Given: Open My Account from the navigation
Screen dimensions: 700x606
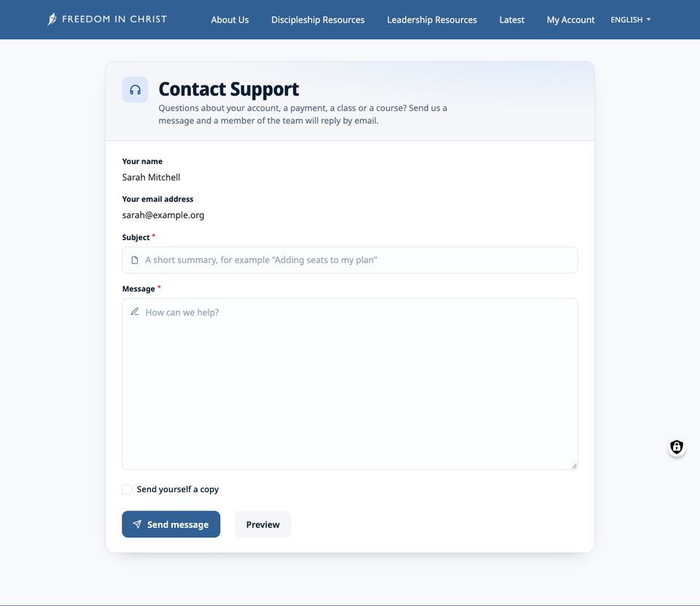Looking at the screenshot, I should [x=570, y=20].
